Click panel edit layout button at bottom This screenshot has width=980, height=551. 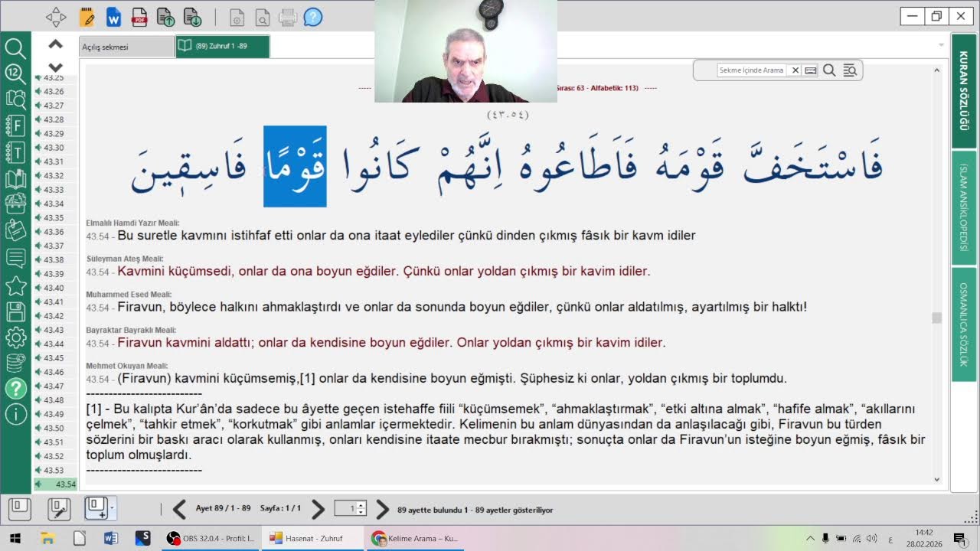(59, 509)
